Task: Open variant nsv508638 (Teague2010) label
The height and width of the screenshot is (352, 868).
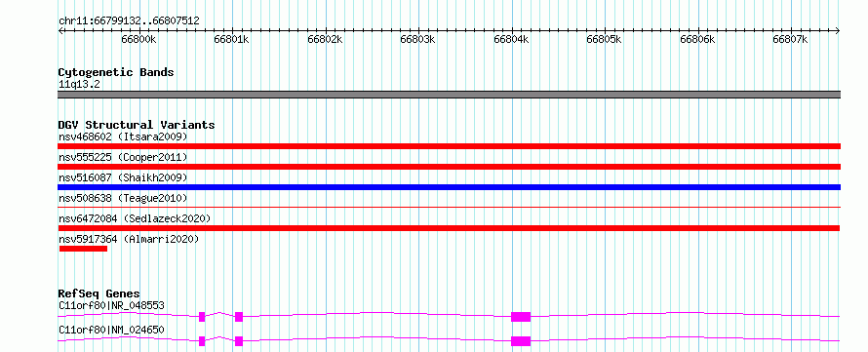Action: [123, 198]
